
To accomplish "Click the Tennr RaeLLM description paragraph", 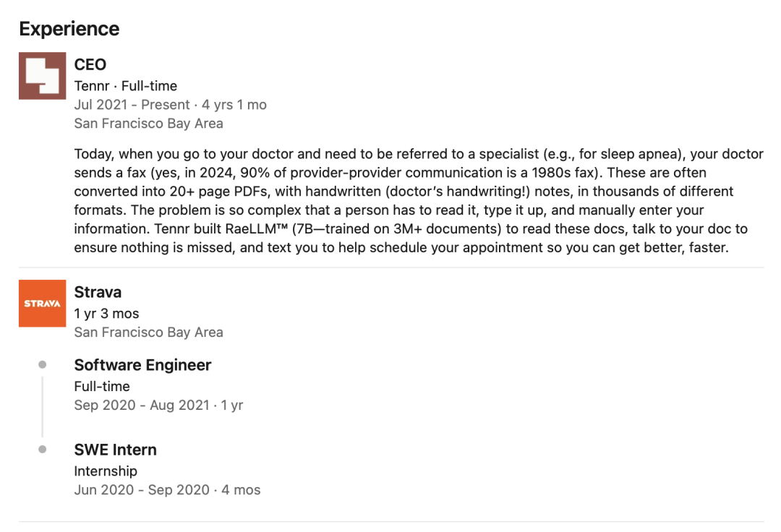I will (x=419, y=200).
